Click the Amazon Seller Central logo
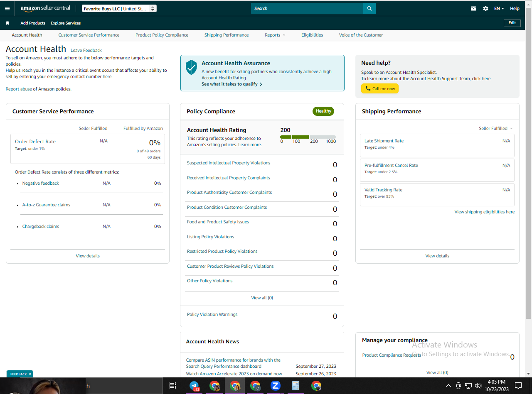Image resolution: width=532 pixels, height=394 pixels. coord(45,8)
